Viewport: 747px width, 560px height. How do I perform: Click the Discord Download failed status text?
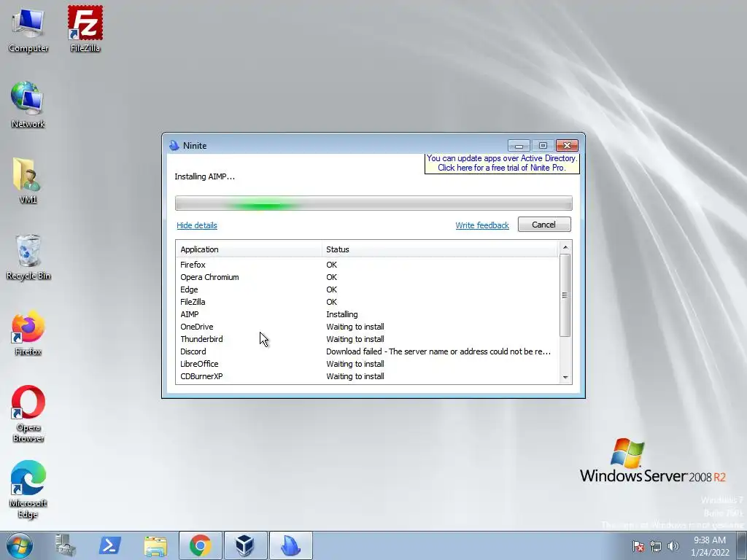point(438,351)
